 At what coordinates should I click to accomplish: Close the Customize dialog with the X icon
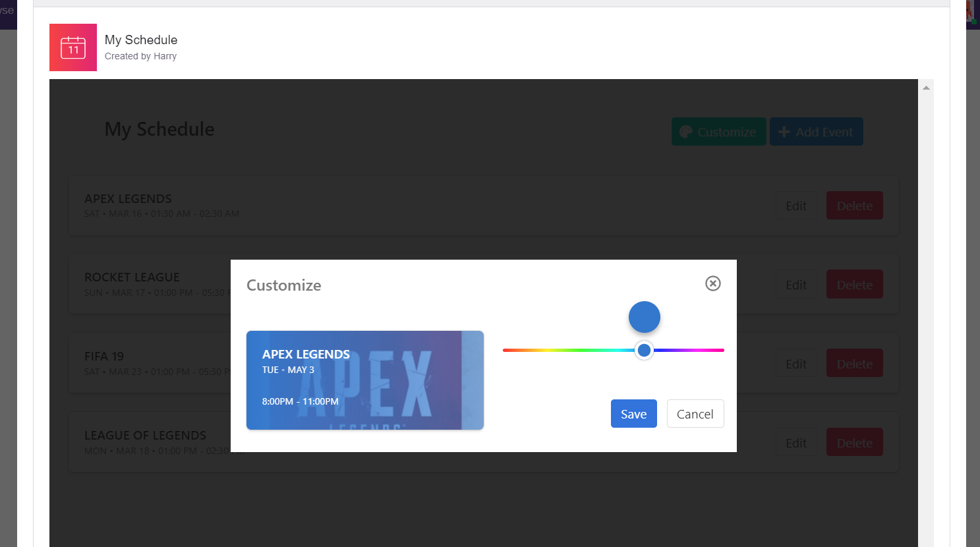click(x=713, y=283)
